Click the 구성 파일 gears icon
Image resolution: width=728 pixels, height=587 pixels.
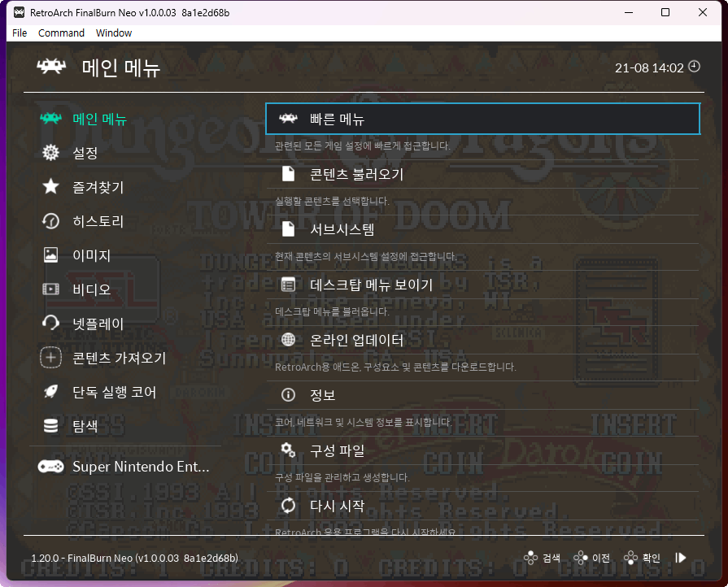click(x=288, y=450)
